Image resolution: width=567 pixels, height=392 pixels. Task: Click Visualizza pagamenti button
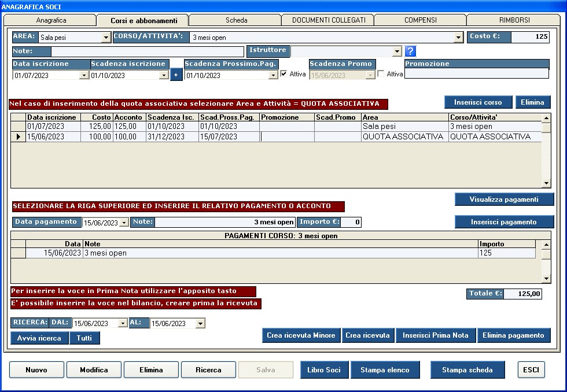coord(504,199)
